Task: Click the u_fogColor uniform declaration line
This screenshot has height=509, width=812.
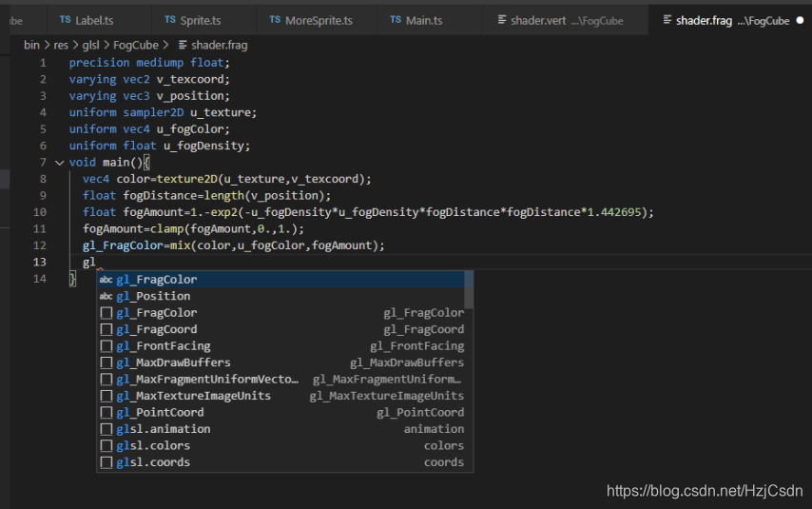Action: point(149,129)
